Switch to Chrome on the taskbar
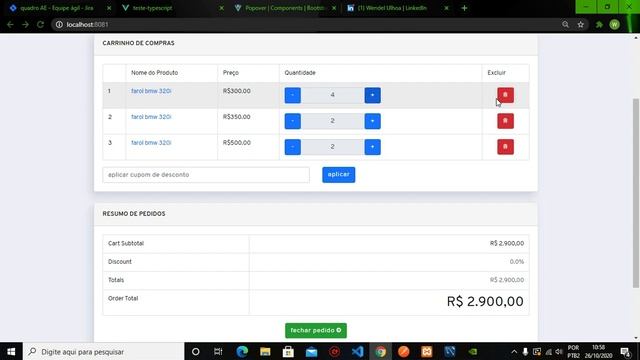This screenshot has width=640, height=360. pyautogui.click(x=380, y=351)
